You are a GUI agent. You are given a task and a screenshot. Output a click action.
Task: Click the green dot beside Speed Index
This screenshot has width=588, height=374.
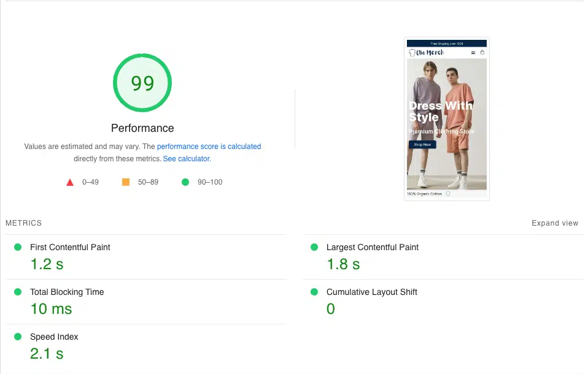click(x=18, y=337)
